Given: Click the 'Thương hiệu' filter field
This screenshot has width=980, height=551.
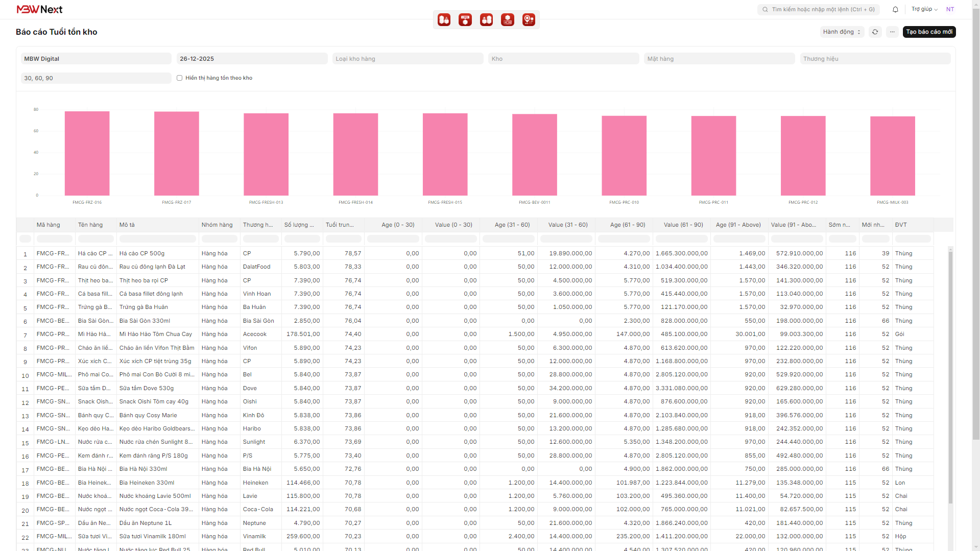Looking at the screenshot, I should (875, 59).
